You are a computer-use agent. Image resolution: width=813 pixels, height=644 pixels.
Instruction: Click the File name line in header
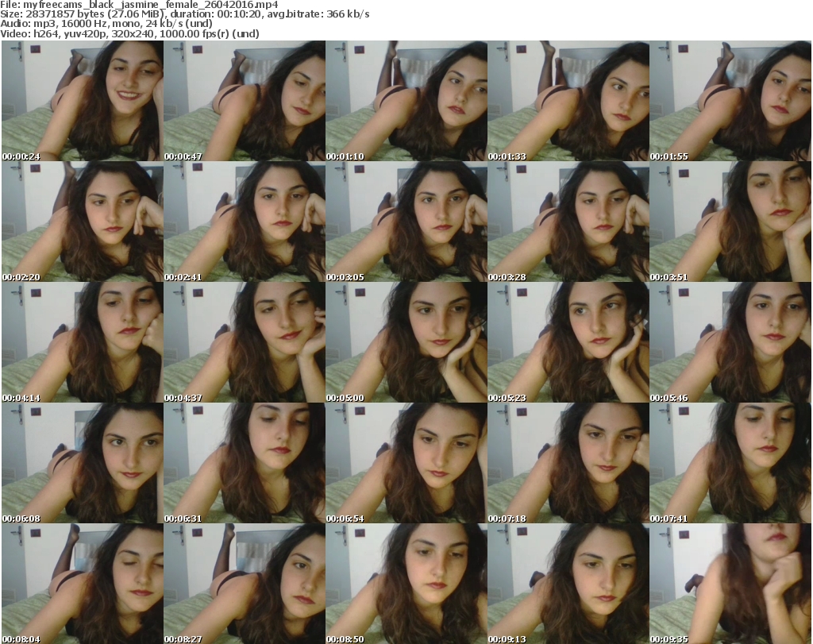(139, 5)
